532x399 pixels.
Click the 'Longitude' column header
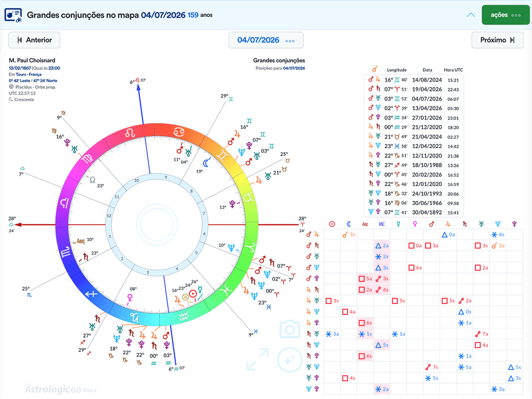coord(396,70)
